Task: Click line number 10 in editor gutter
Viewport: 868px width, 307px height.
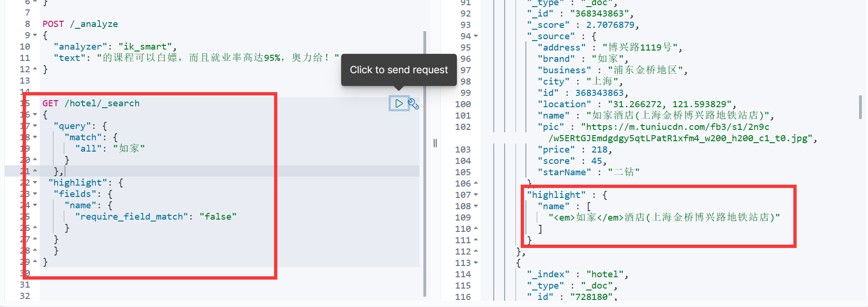Action: pos(25,47)
